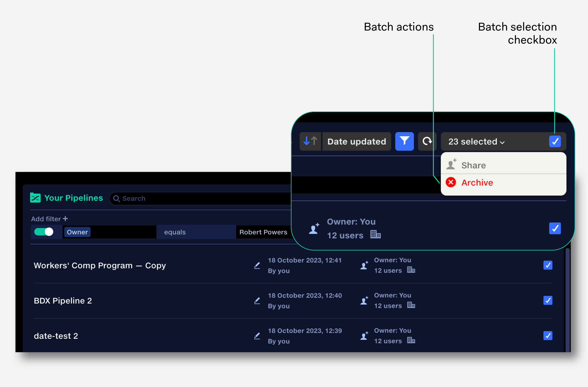Uncheck BDX Pipeline 2 checkbox

(548, 300)
